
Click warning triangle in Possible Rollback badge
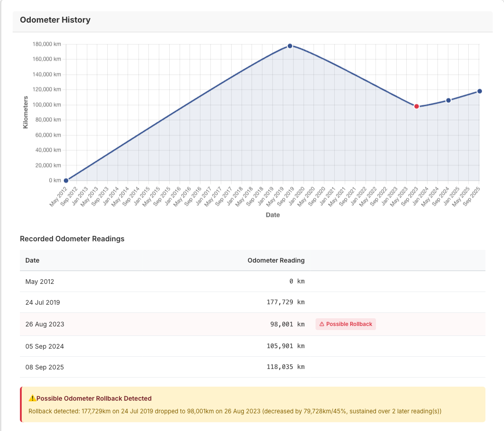tap(322, 324)
